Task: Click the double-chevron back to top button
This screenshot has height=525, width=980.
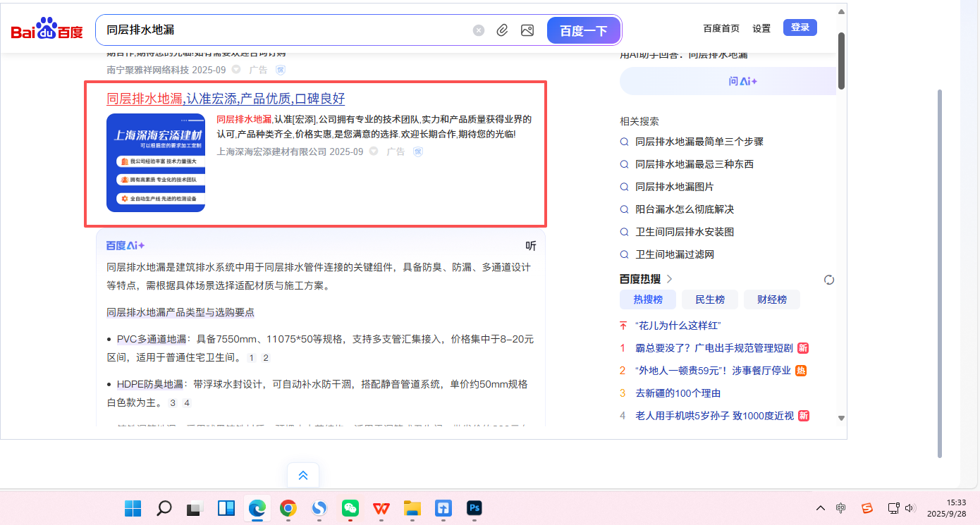Action: [303, 475]
